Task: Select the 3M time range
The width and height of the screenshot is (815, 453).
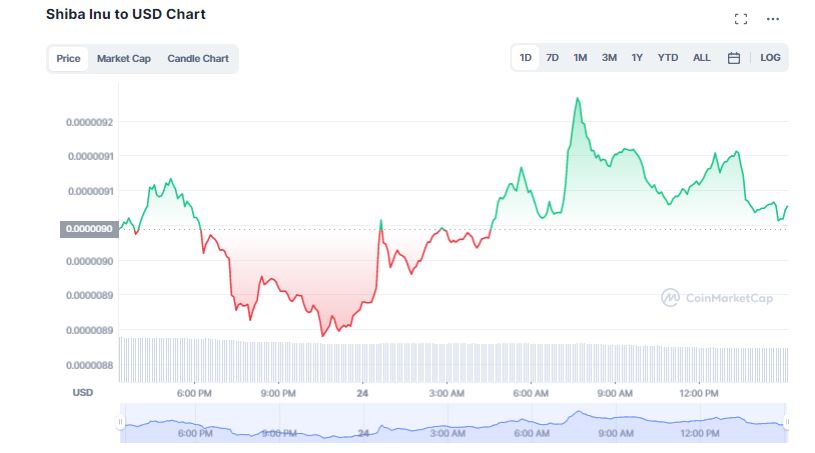Action: 609,58
